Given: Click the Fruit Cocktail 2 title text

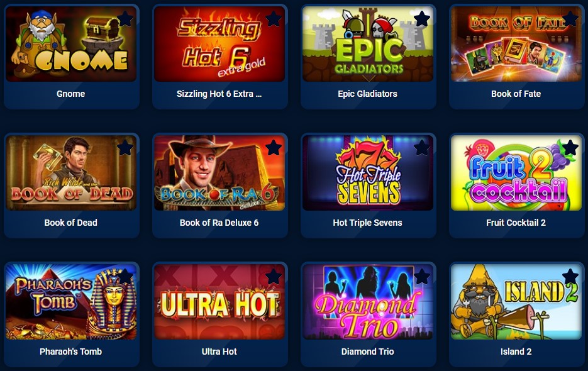Looking at the screenshot, I should point(516,223).
